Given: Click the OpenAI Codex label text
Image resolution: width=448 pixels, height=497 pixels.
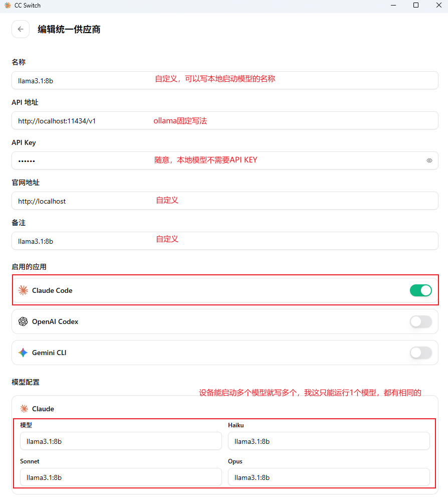Looking at the screenshot, I should click(55, 321).
